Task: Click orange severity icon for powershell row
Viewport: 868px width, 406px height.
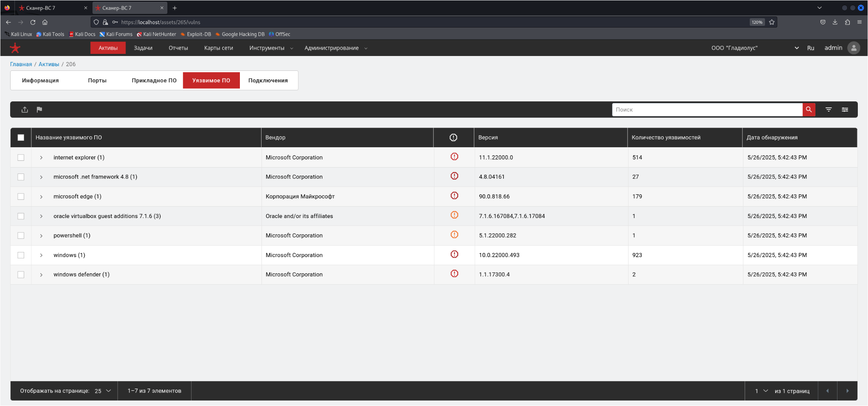Action: tap(454, 235)
